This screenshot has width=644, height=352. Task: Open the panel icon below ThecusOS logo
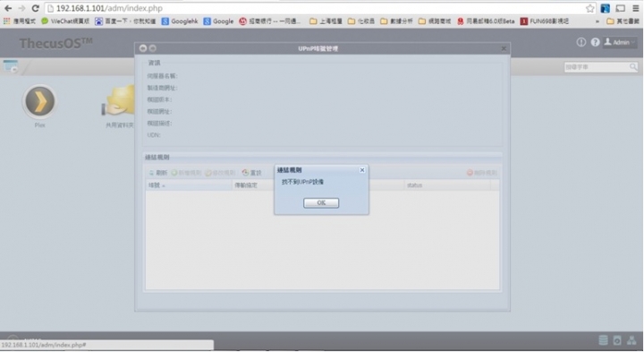click(10, 66)
